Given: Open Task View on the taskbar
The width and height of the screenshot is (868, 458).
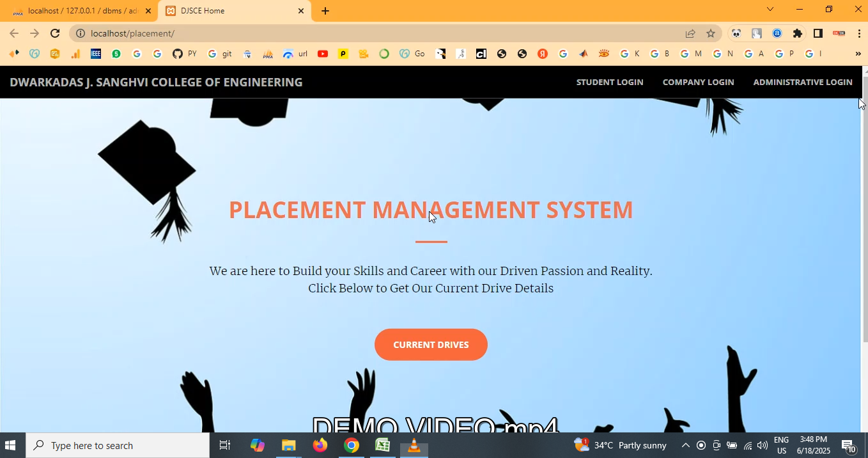Looking at the screenshot, I should point(225,445).
